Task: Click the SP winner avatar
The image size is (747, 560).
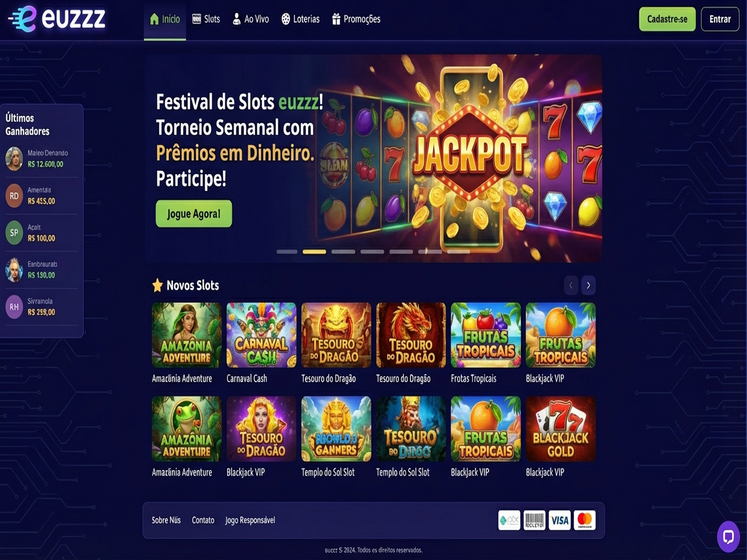Action: point(14,233)
